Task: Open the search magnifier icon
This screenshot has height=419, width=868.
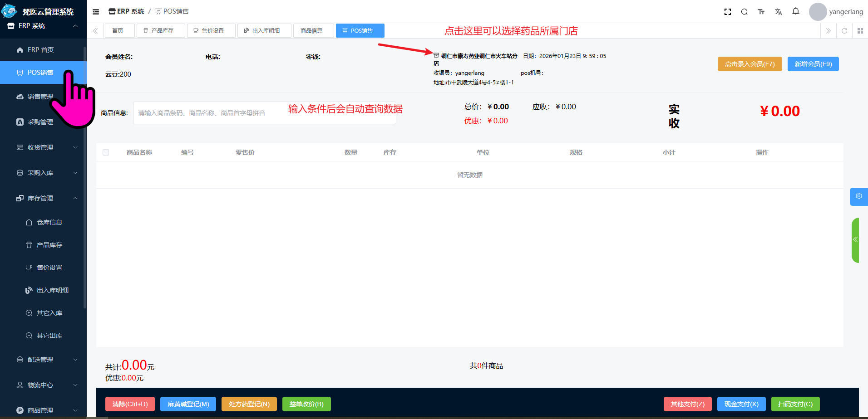Action: 745,12
